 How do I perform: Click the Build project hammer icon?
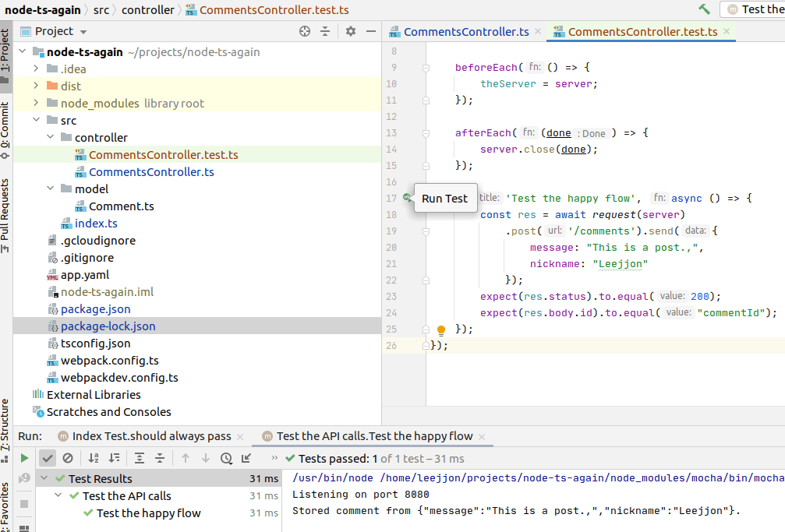click(704, 9)
